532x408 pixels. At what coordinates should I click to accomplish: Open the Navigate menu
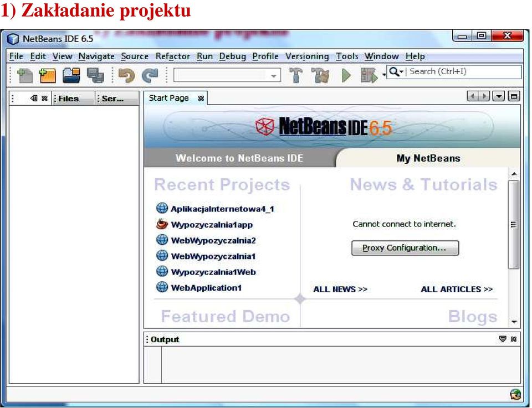tap(96, 56)
